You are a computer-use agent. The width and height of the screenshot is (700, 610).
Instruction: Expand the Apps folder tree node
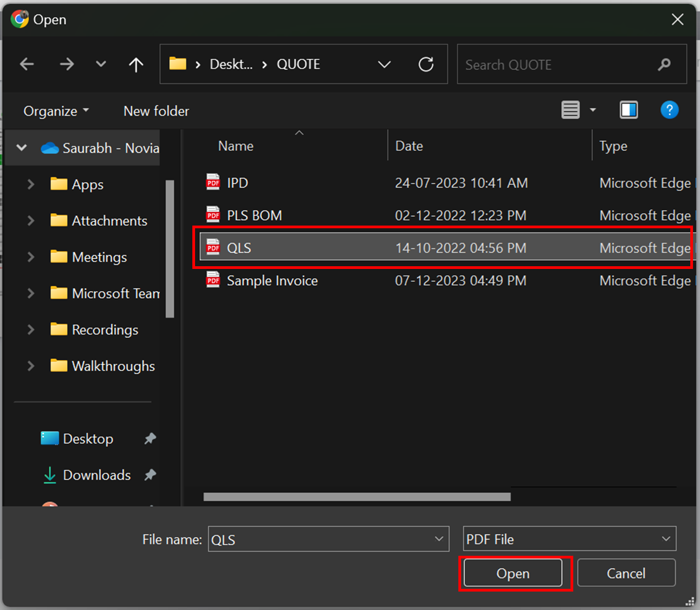(x=31, y=184)
